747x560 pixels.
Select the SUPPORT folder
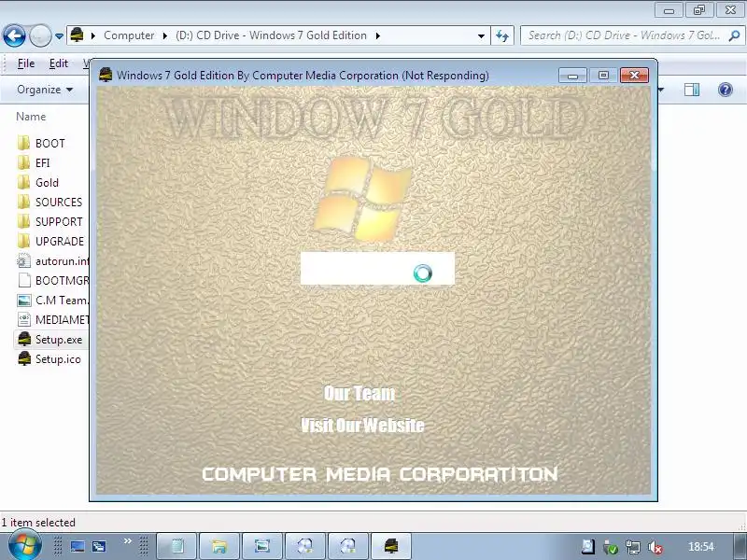(x=50, y=222)
